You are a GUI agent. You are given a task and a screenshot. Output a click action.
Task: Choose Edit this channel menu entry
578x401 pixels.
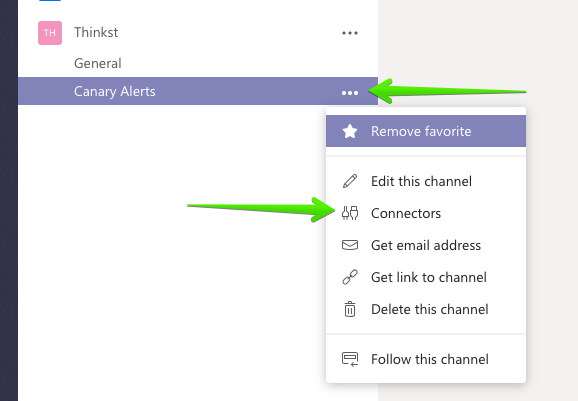coord(421,181)
